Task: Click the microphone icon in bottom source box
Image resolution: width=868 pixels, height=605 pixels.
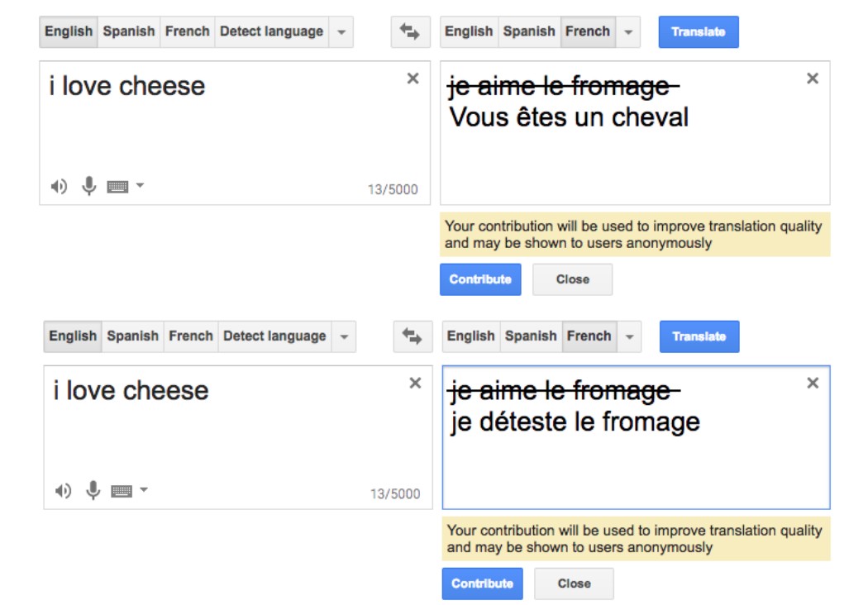Action: click(93, 491)
